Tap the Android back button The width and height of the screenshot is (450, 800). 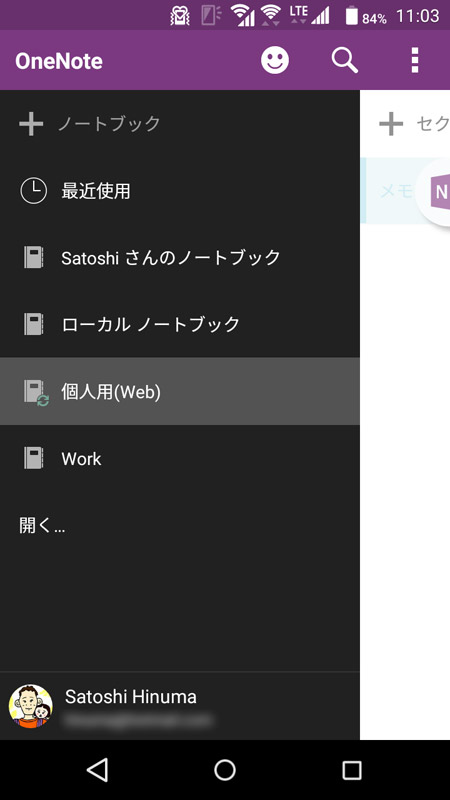tap(97, 769)
